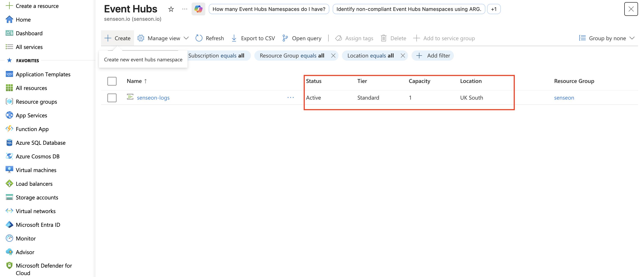Image resolution: width=644 pixels, height=277 pixels.
Task: Click Assign tags in toolbar
Action: [354, 38]
